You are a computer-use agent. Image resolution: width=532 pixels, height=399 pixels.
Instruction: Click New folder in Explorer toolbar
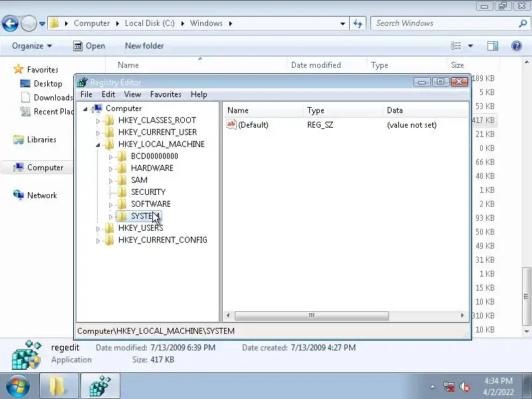(x=144, y=46)
